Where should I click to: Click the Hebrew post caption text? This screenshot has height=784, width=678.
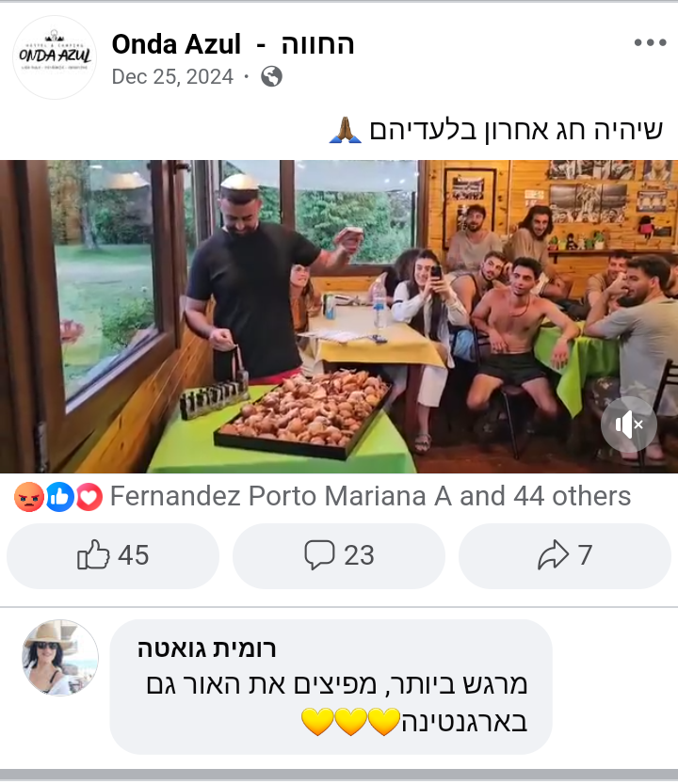(x=516, y=130)
